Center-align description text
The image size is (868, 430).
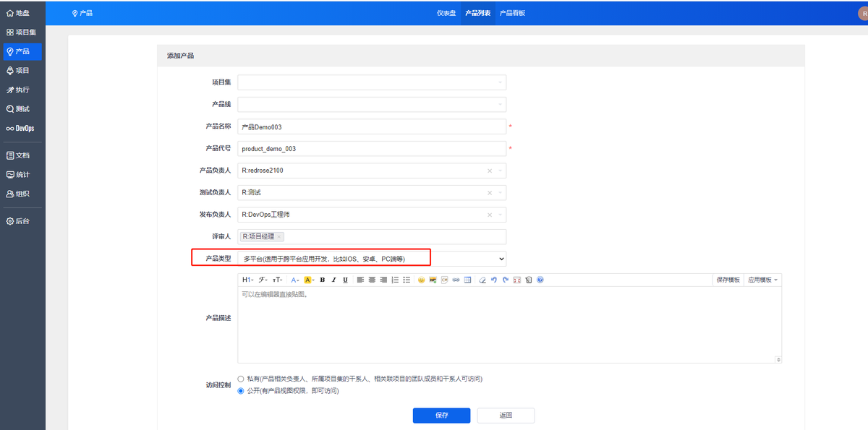pos(372,280)
